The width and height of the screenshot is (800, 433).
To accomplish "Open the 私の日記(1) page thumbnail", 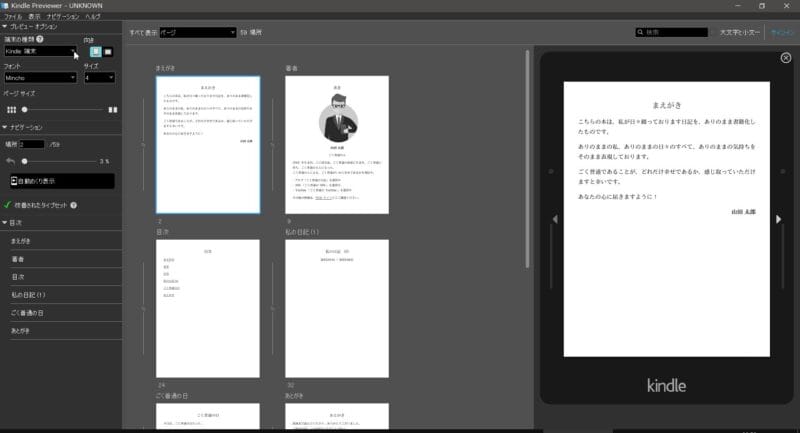I will point(337,309).
